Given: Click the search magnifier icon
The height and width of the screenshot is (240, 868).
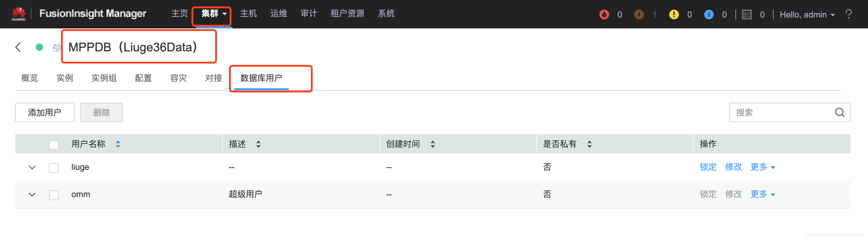Looking at the screenshot, I should coord(839,112).
